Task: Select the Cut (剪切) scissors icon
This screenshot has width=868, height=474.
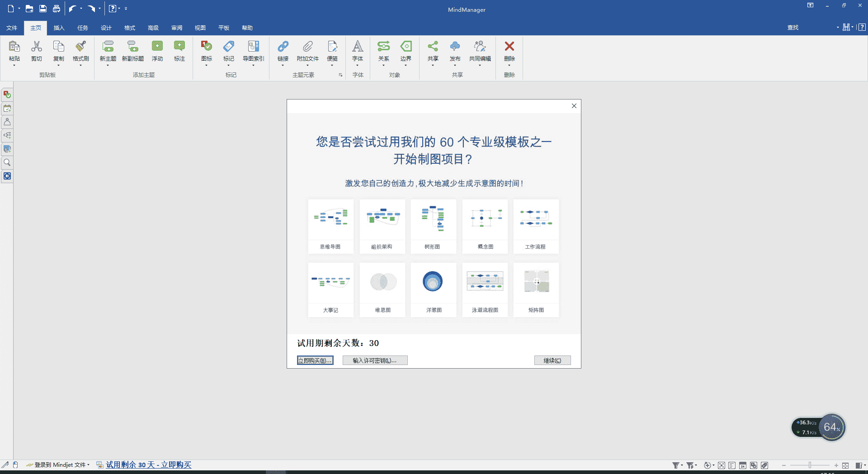Action: [x=37, y=47]
